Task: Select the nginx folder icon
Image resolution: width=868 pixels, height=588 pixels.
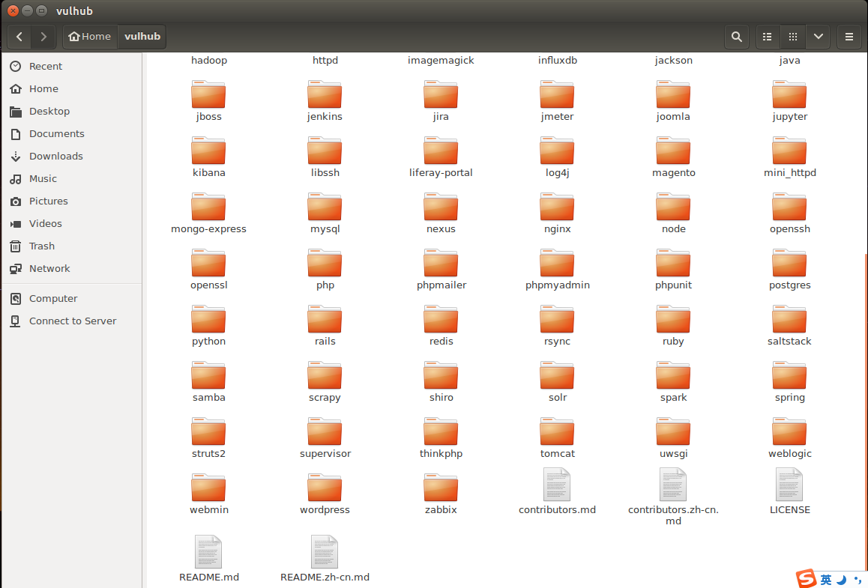Action: point(557,207)
